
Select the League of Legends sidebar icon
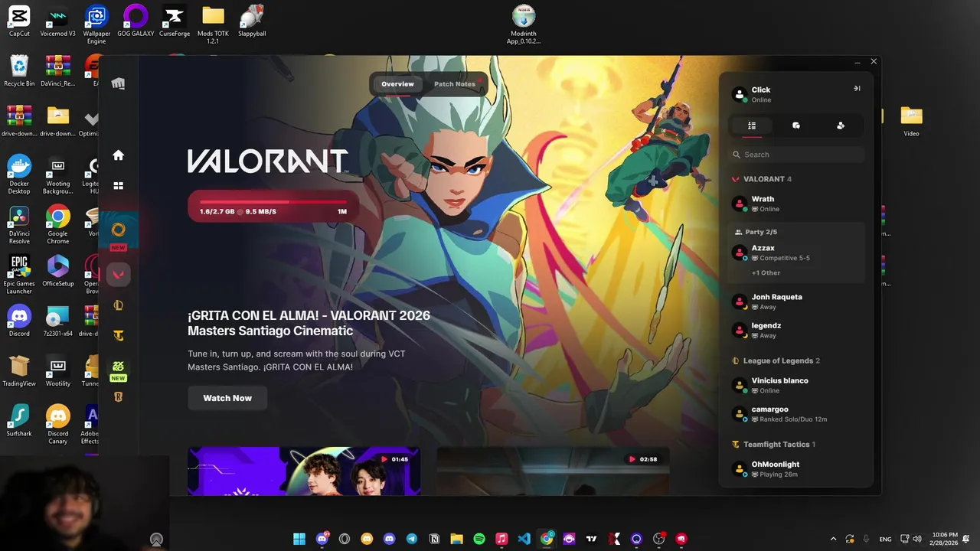coord(118,305)
